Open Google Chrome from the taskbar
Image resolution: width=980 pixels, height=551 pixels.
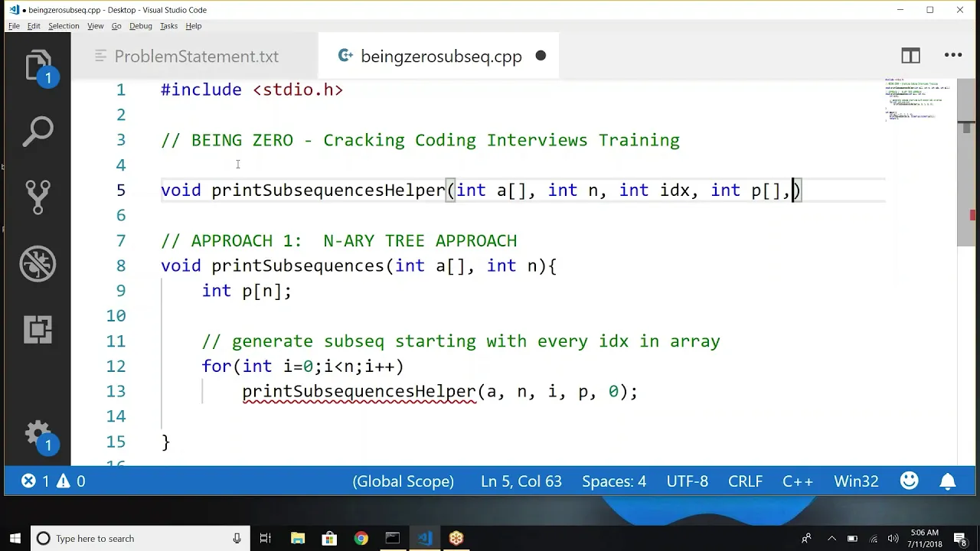[x=361, y=539]
